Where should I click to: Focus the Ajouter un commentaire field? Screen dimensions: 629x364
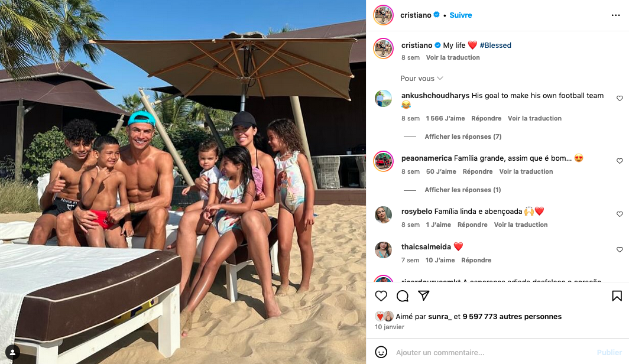coord(494,352)
